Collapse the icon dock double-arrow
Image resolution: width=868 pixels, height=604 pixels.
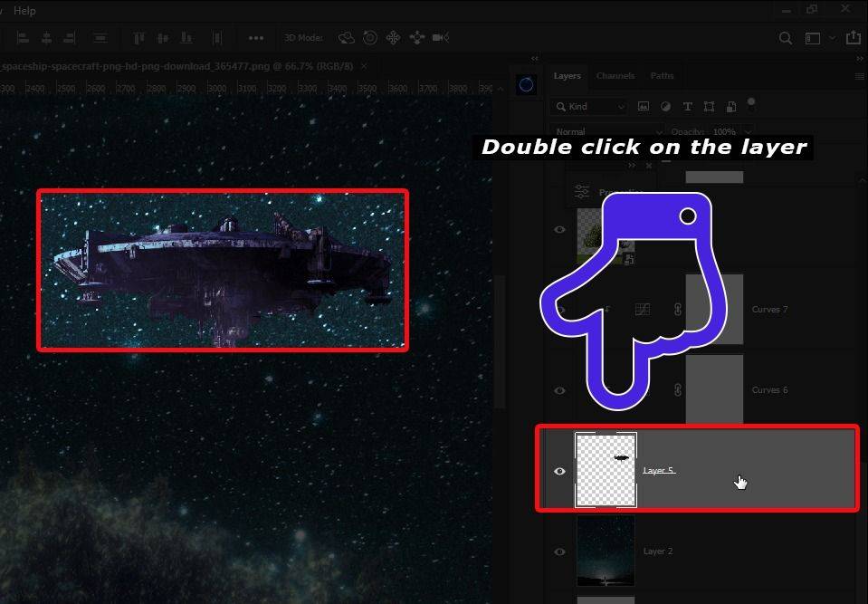[x=534, y=58]
